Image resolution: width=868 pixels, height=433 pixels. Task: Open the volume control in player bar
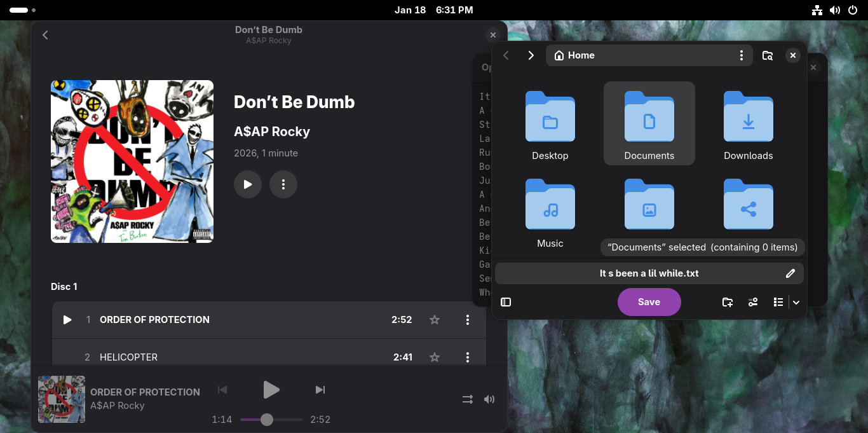(489, 399)
